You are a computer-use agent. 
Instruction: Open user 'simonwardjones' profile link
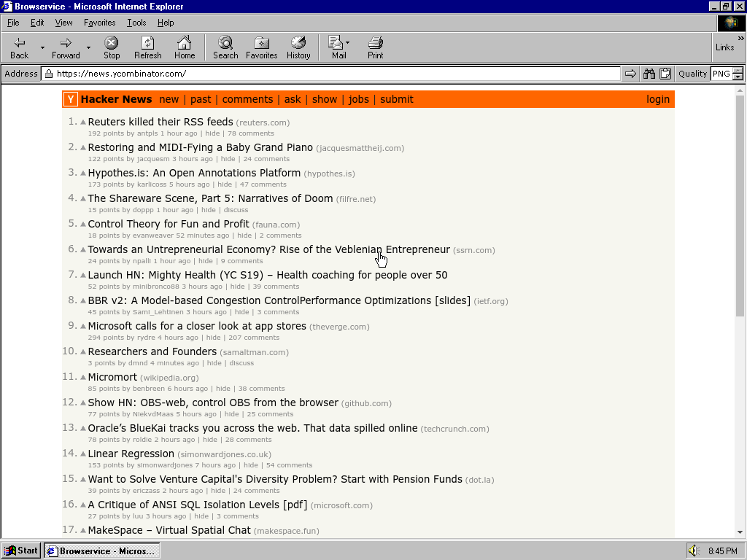165,465
